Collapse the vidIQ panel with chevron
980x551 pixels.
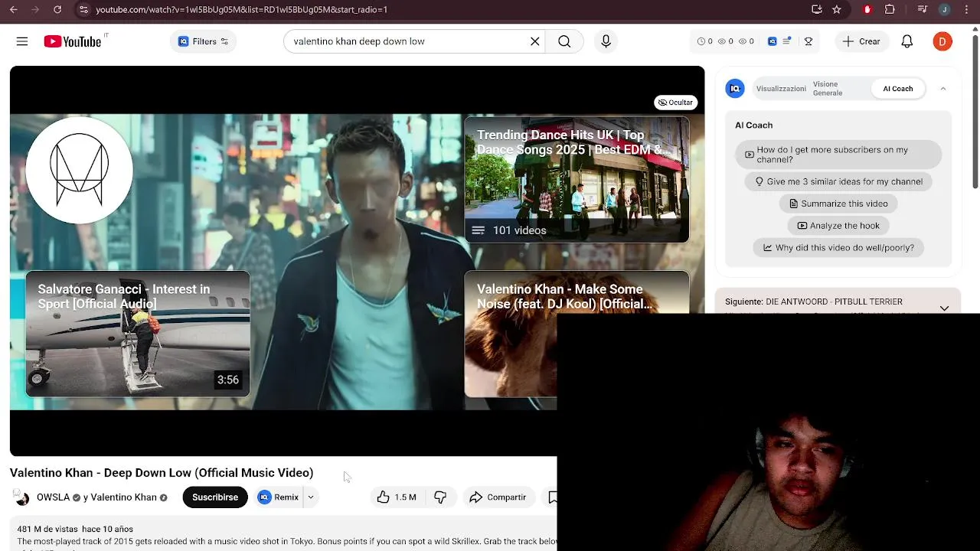(x=943, y=89)
